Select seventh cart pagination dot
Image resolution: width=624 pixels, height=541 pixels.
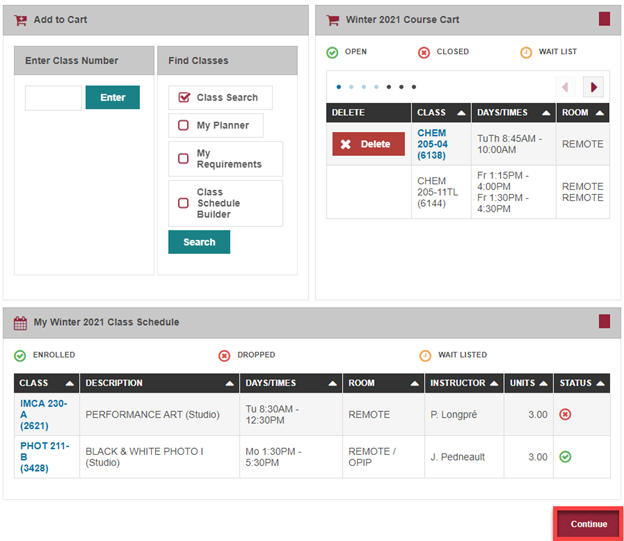[x=414, y=87]
